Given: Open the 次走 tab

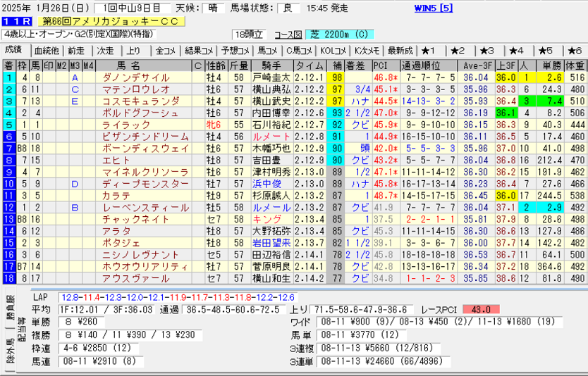Looking at the screenshot, I should pyautogui.click(x=105, y=50).
